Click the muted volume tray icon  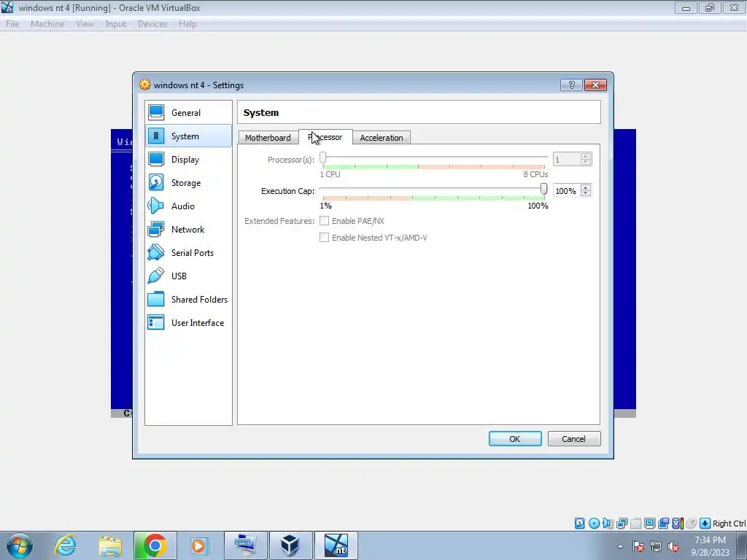coord(673,547)
